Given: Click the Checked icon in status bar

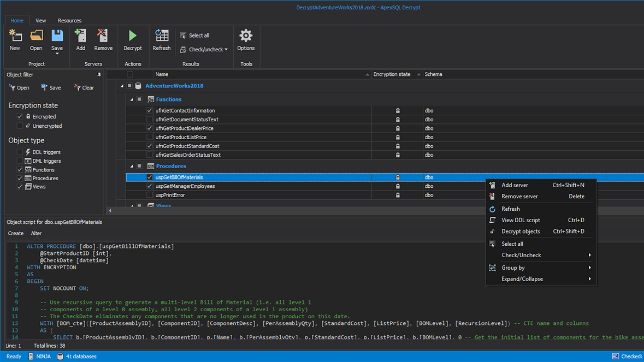Looking at the screenshot, I should click(615, 356).
